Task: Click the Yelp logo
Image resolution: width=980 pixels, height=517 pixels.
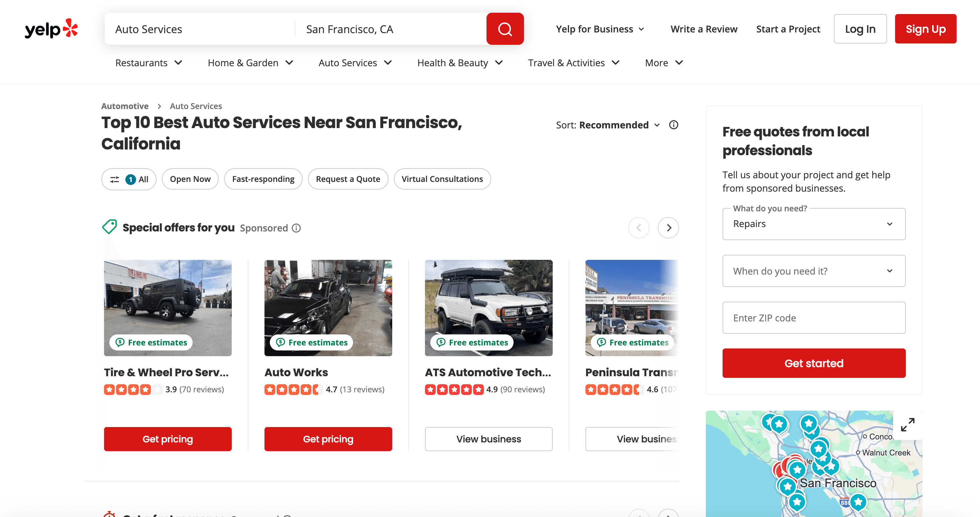Action: tap(51, 29)
